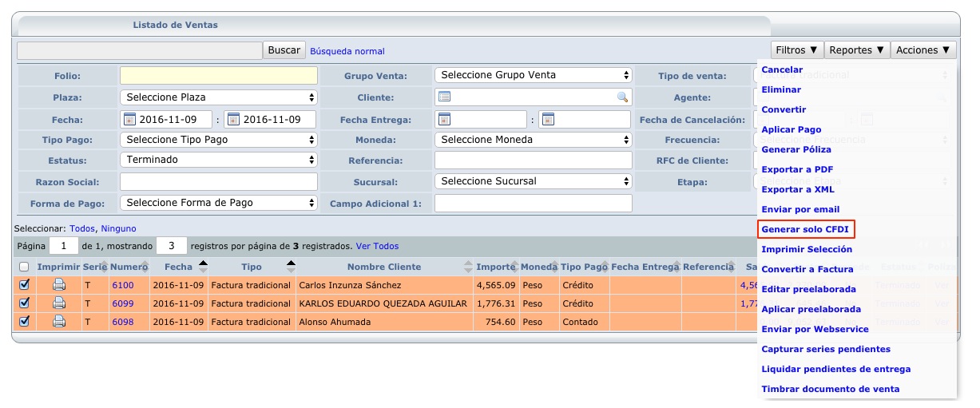Sort by Importe column arrows
Viewport: 980px width, 408px height.
(x=514, y=267)
